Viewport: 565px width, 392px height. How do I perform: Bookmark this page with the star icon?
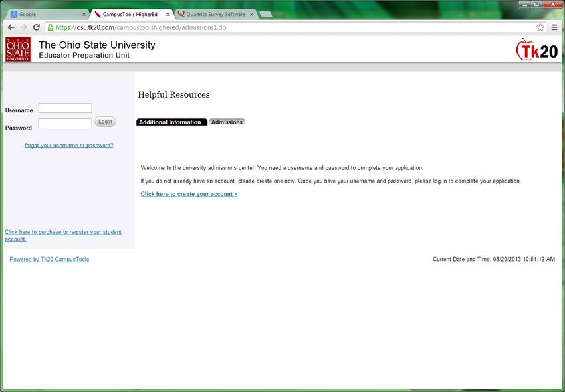[540, 27]
